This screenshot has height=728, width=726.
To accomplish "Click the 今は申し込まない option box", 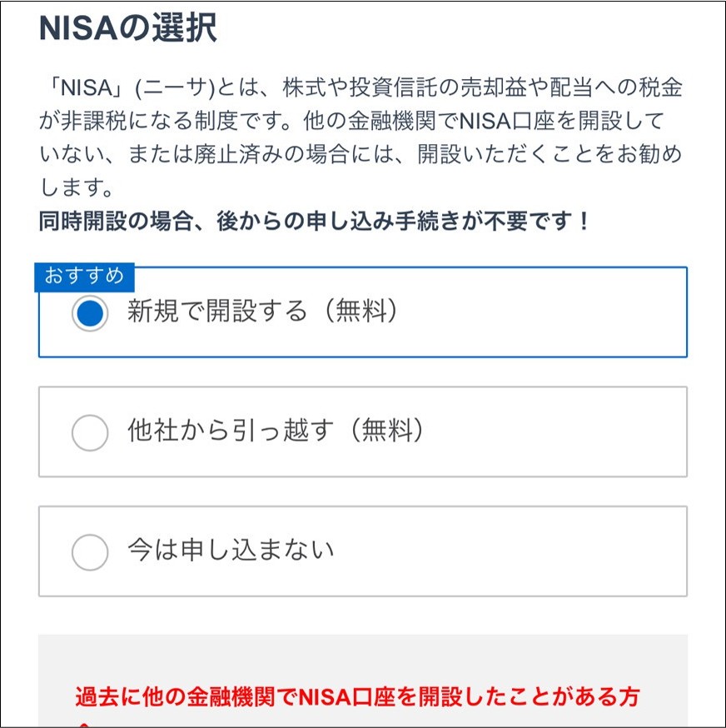I will point(362,551).
